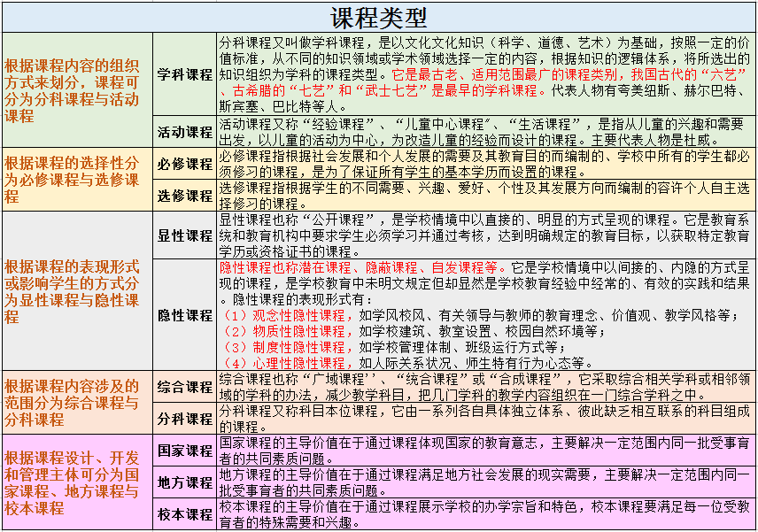Click the 必修课程 label cell
Viewport: 758px width, 532px height.
185,164
